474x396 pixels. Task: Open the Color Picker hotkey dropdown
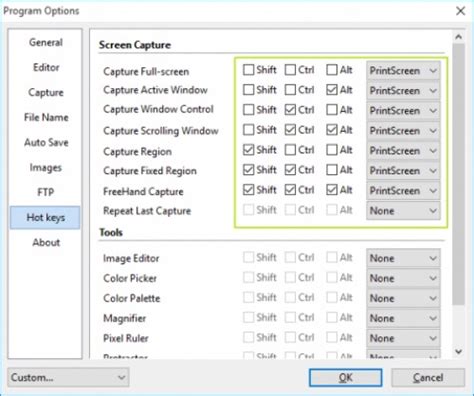pyautogui.click(x=403, y=278)
